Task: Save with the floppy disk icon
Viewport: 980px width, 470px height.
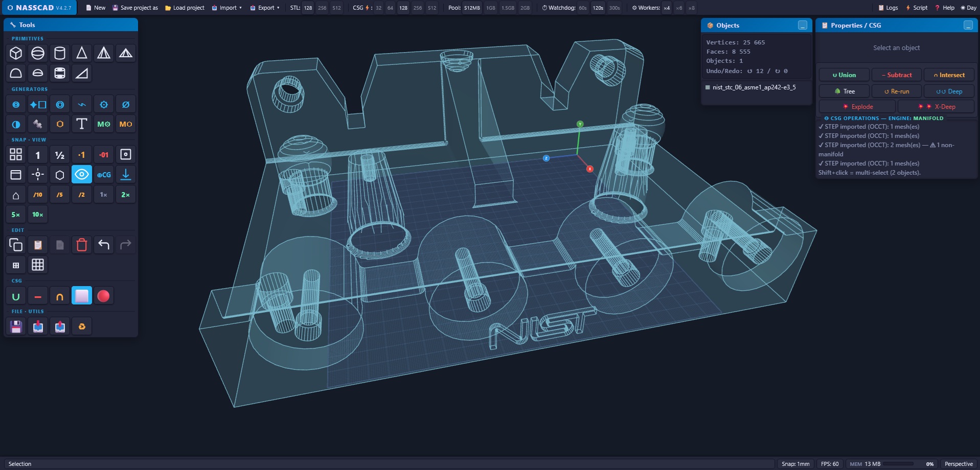Action: [16, 326]
